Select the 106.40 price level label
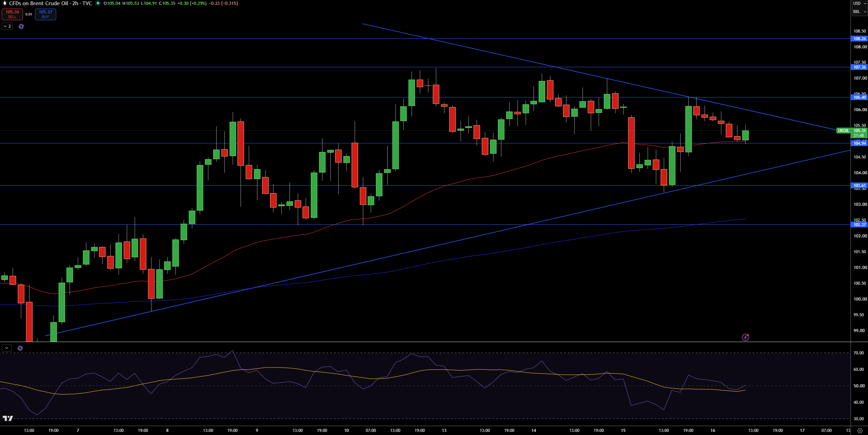The height and width of the screenshot is (435, 868). (x=859, y=97)
